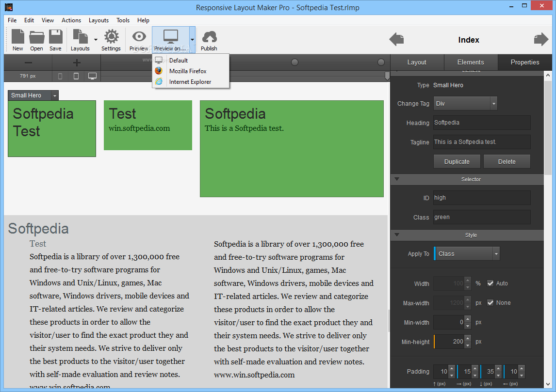Decrease the Min-height value stepper

[x=468, y=345]
